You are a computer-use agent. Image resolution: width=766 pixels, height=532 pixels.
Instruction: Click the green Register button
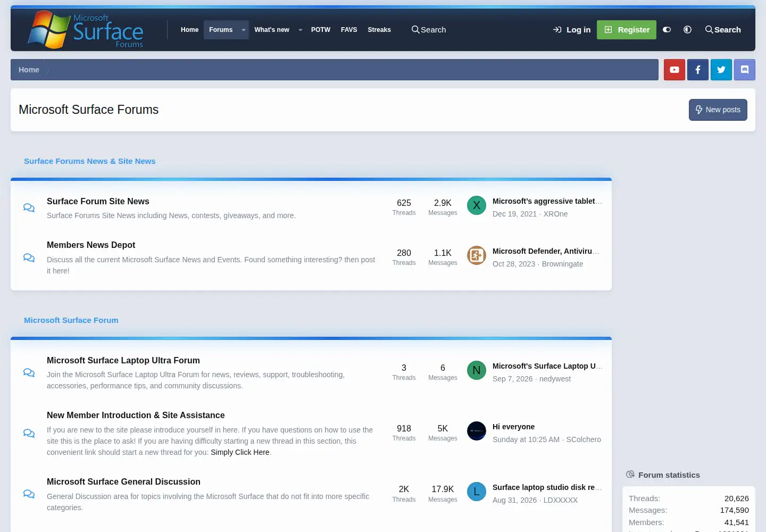(x=627, y=30)
